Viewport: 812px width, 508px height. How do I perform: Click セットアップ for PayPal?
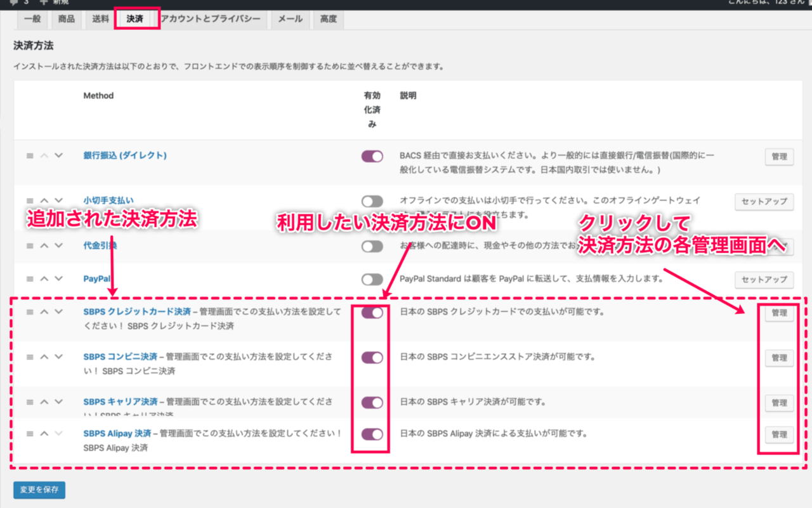(x=764, y=280)
